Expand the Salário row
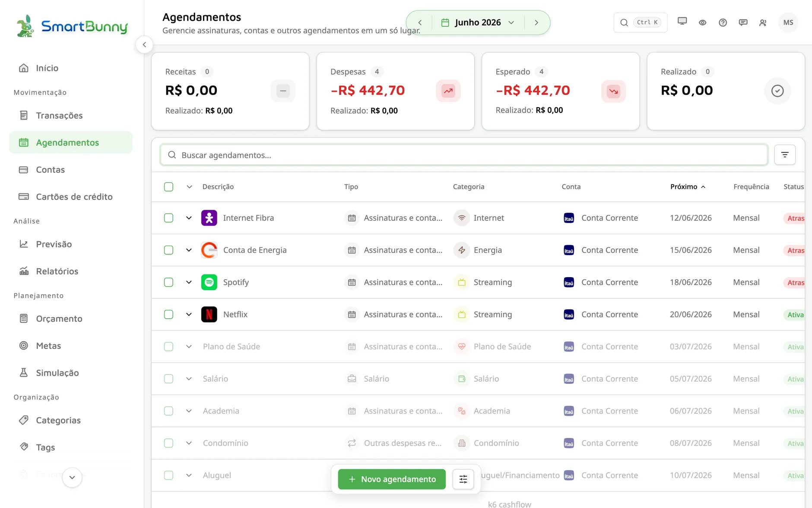812x508 pixels. coord(189,379)
